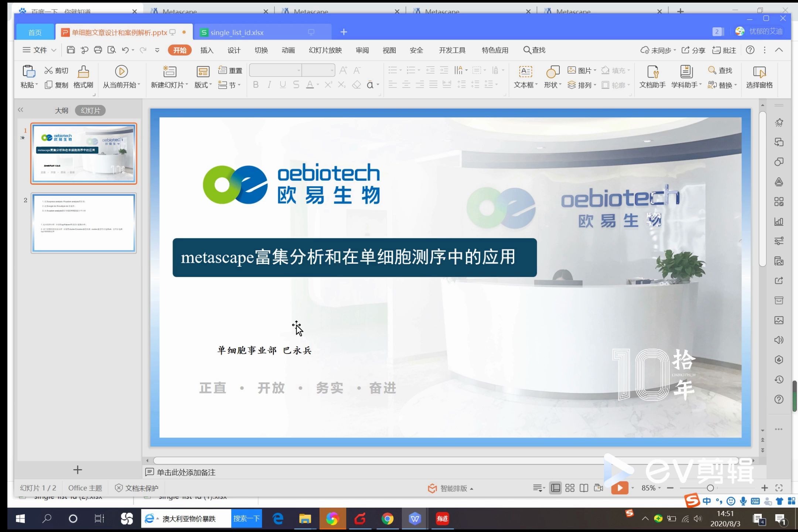
Task: Click the chart icon in right sidebar
Action: pos(779,221)
